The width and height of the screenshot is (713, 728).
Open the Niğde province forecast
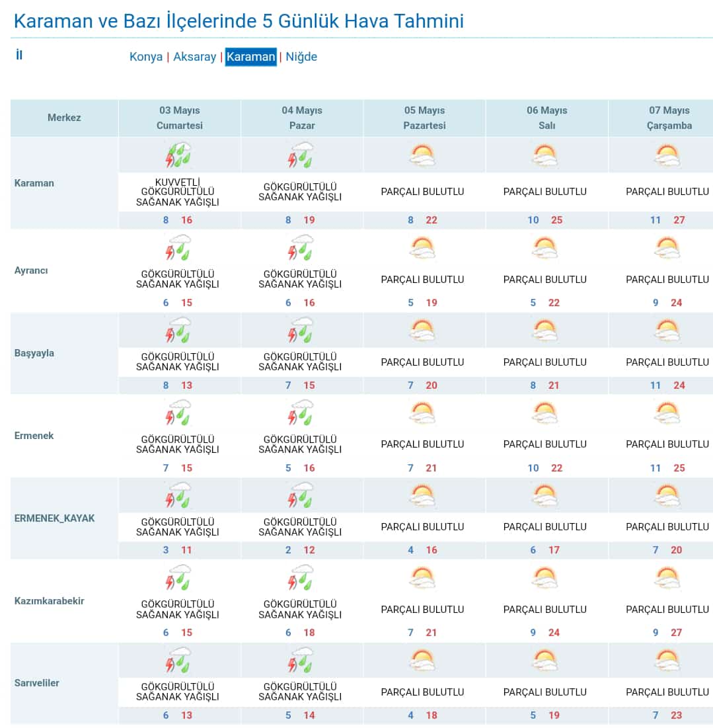301,57
